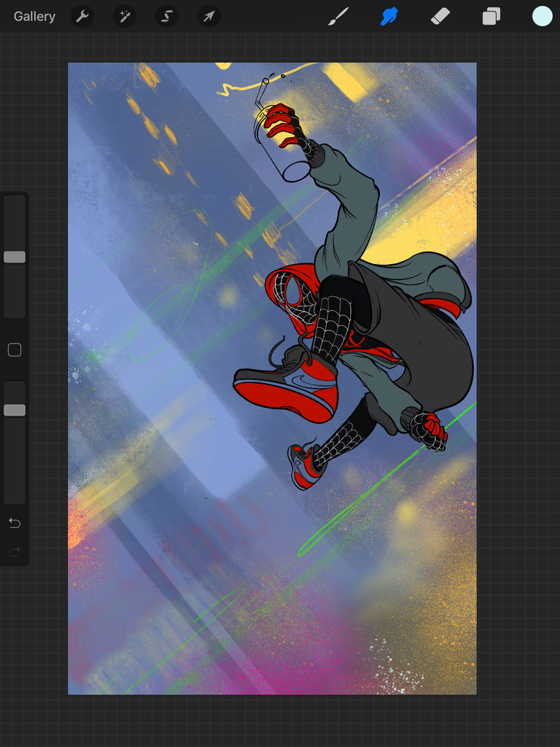Adjust the brush opacity slider handle
The height and width of the screenshot is (747, 560).
[x=15, y=410]
